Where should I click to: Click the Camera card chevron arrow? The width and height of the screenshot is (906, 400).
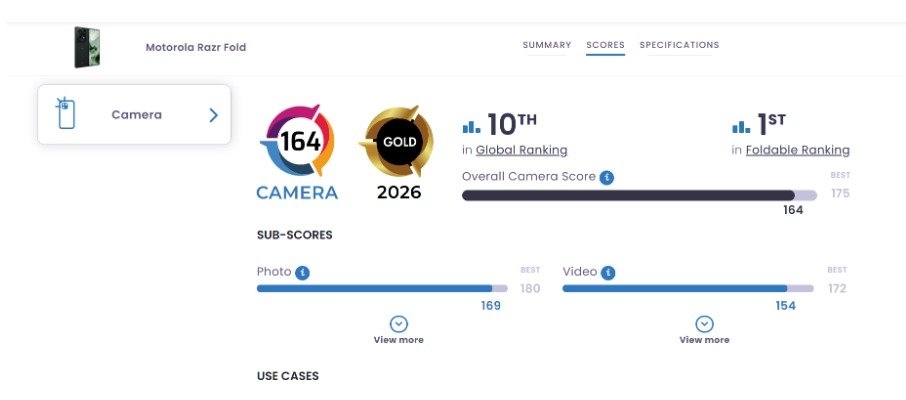(x=214, y=115)
